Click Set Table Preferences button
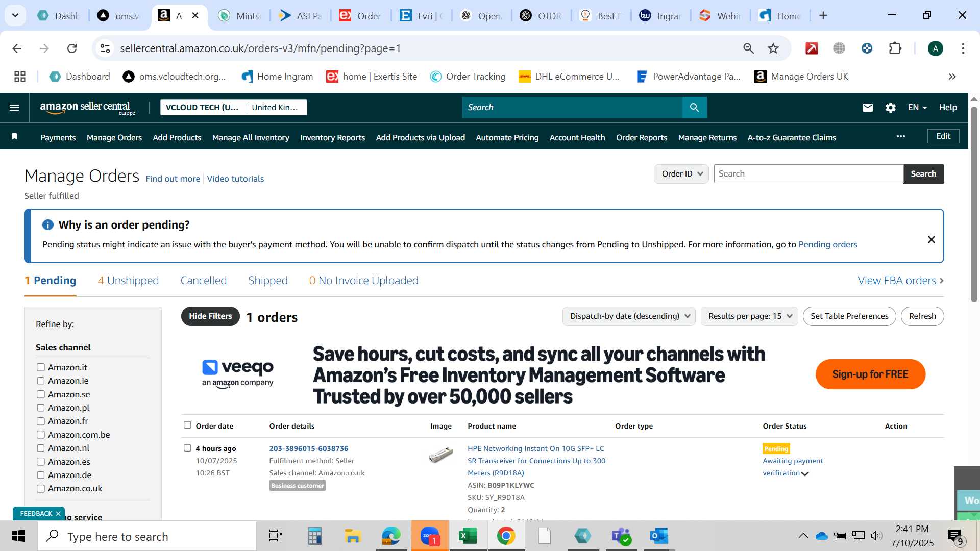The image size is (980, 551). coord(849,316)
